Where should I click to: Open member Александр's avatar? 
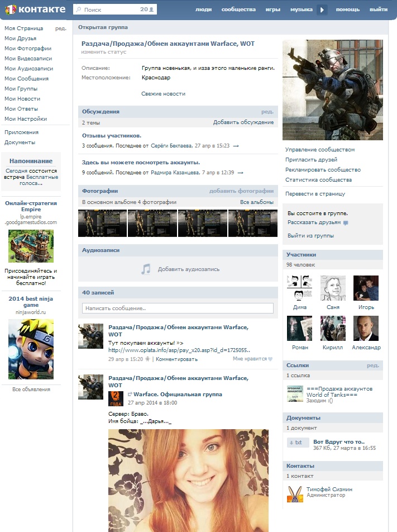click(366, 329)
